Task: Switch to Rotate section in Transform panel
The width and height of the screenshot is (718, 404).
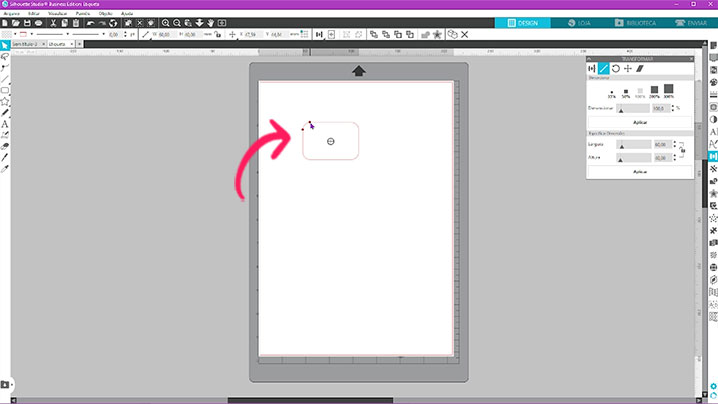Action: coord(615,68)
